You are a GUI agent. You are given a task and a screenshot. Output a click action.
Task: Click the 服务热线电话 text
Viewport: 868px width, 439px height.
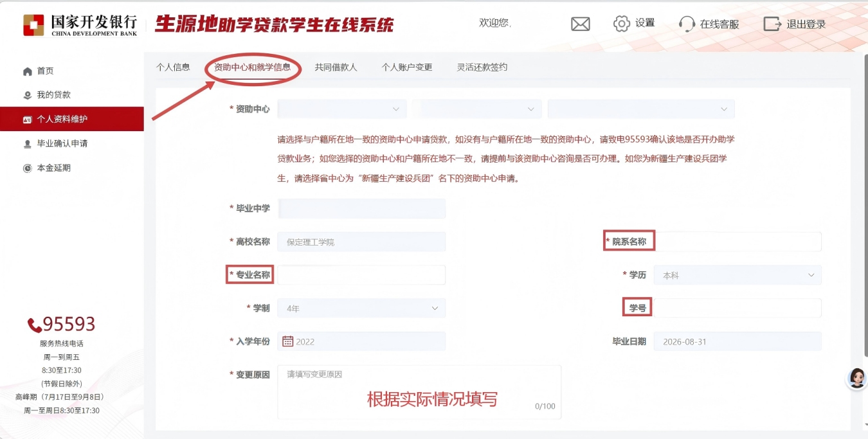click(62, 344)
